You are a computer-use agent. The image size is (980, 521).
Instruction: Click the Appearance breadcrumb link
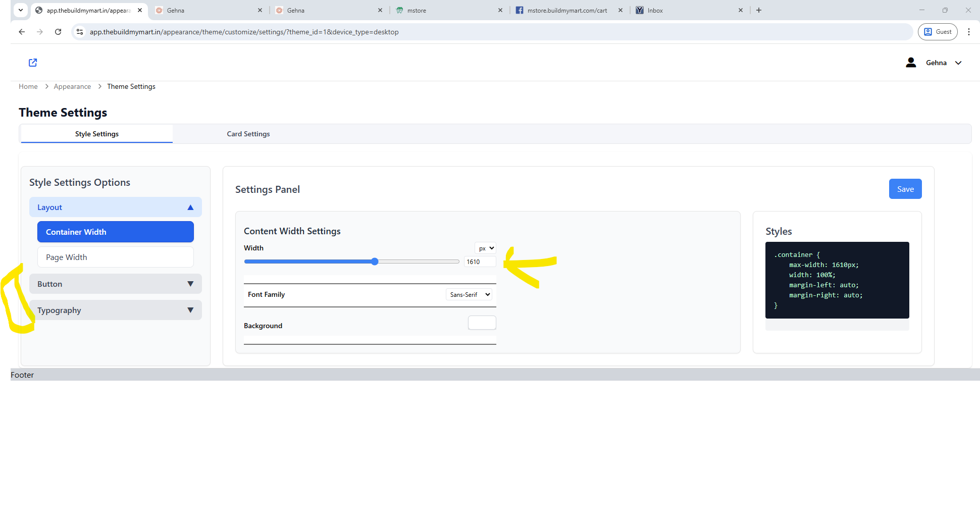[72, 87]
